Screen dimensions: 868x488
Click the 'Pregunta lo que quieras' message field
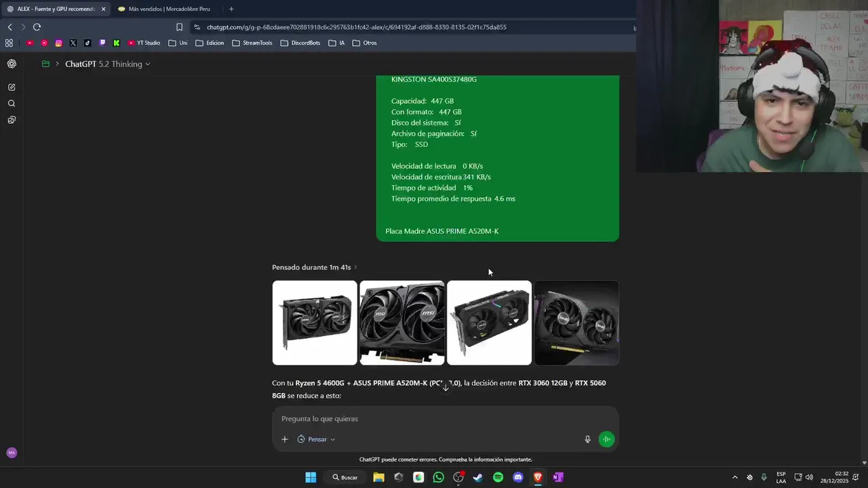point(446,419)
